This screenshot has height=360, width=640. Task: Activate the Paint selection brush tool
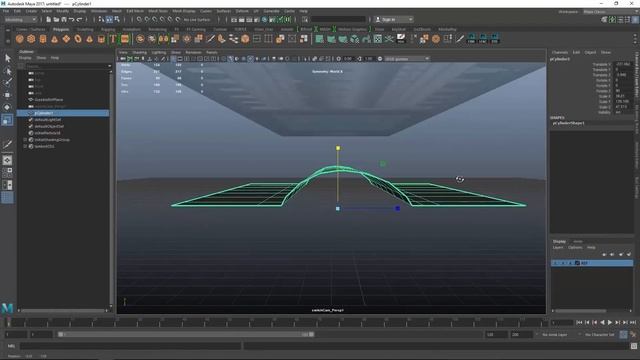click(7, 82)
